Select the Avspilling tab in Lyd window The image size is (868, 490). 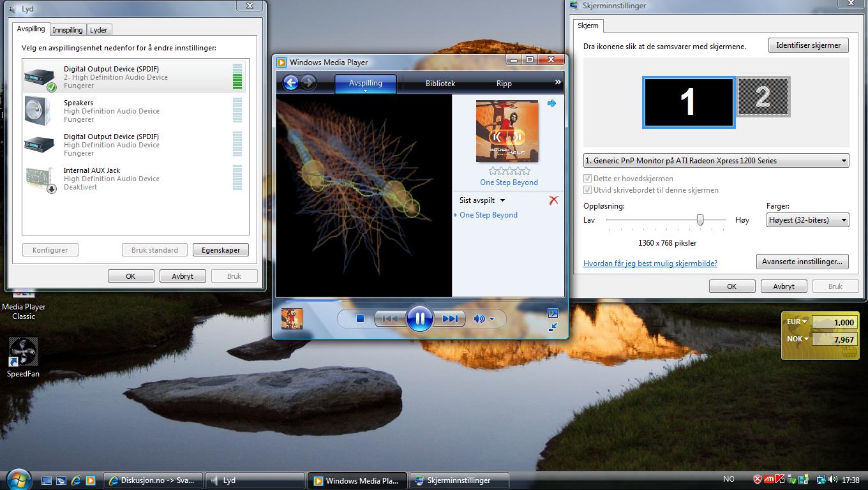click(31, 29)
